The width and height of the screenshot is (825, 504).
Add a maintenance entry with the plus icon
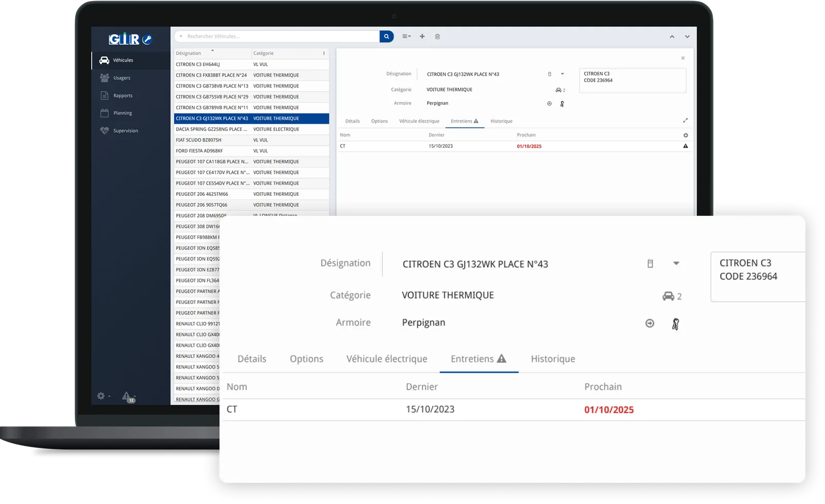[x=686, y=135]
